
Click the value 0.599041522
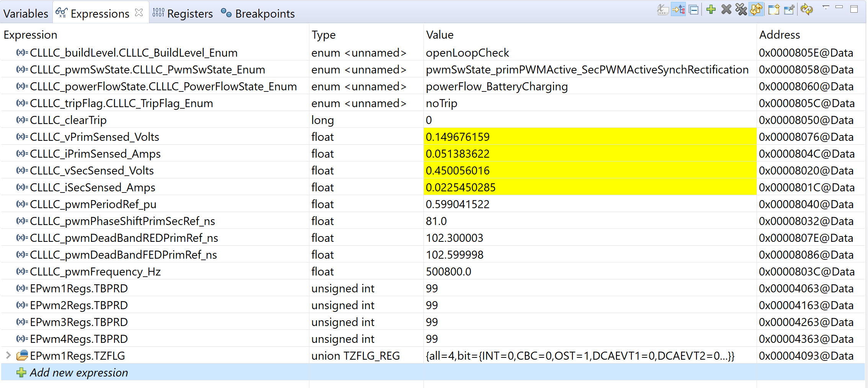458,204
